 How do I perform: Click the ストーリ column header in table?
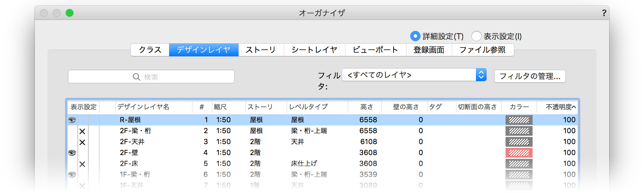pyautogui.click(x=266, y=107)
